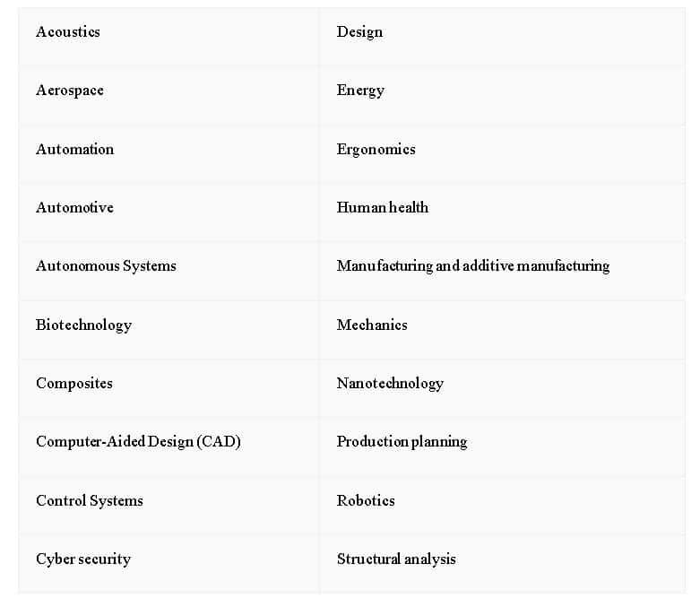Select the Aerospace entry
Screen dimensions: 700x607
[x=70, y=91]
